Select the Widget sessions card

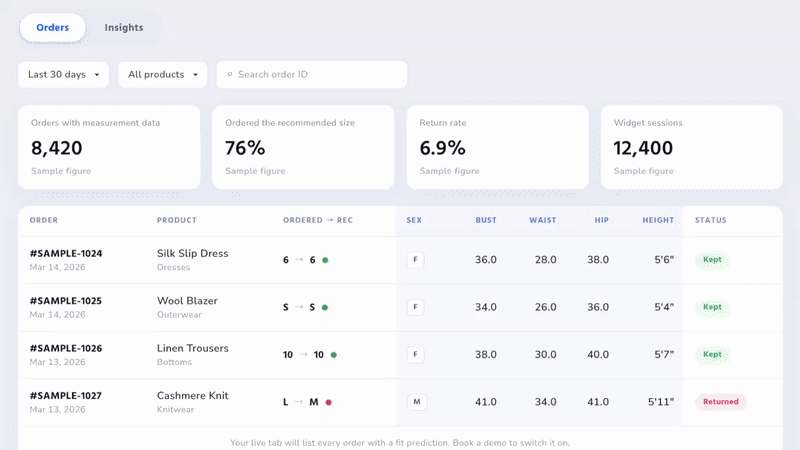tap(692, 147)
